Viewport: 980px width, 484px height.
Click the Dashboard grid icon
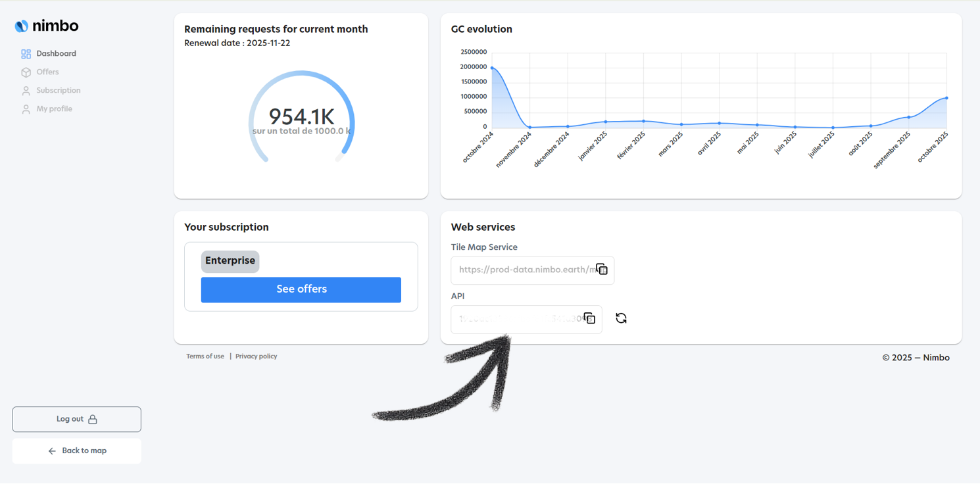tap(26, 54)
